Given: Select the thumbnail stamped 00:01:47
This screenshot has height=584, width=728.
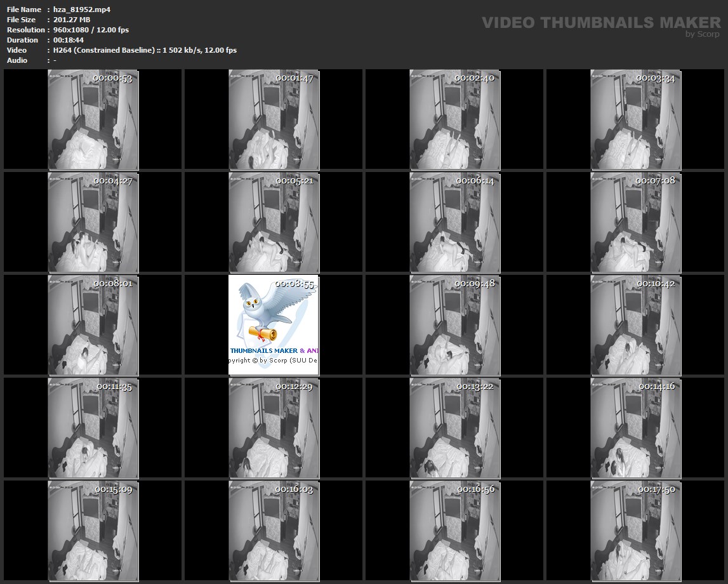Looking at the screenshot, I should tap(274, 119).
